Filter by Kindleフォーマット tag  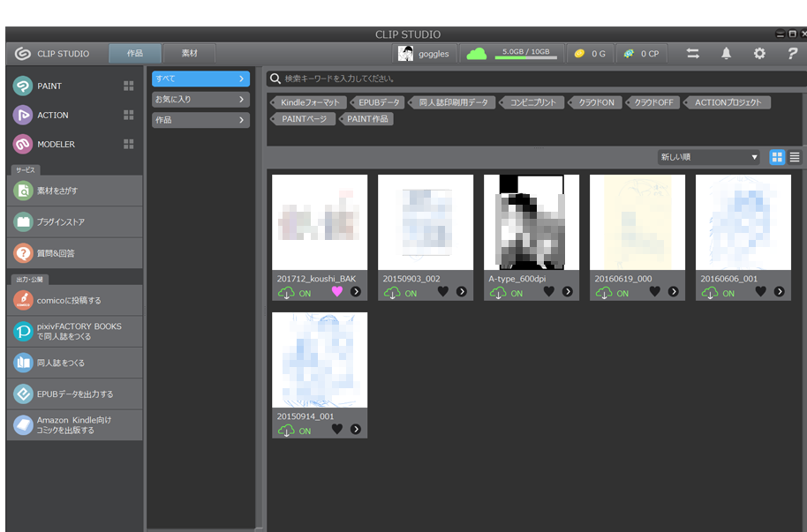[308, 102]
